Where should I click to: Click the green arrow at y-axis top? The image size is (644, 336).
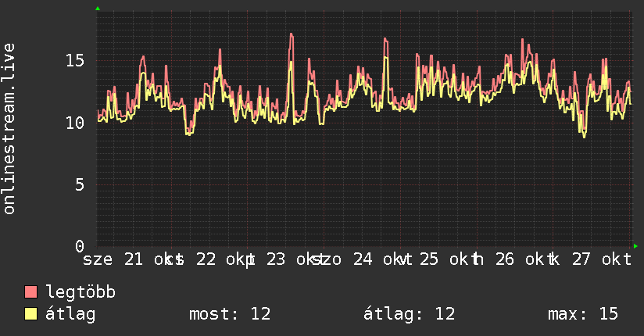[x=98, y=9]
